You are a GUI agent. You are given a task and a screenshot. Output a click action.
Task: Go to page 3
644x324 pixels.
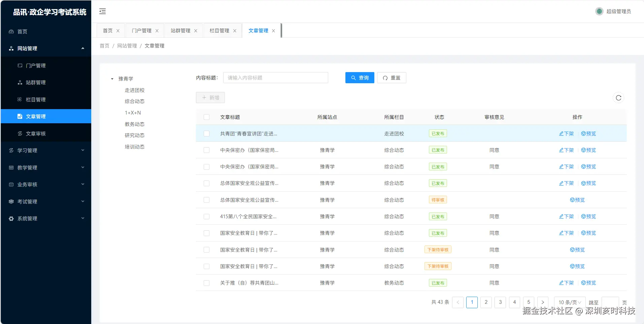500,302
